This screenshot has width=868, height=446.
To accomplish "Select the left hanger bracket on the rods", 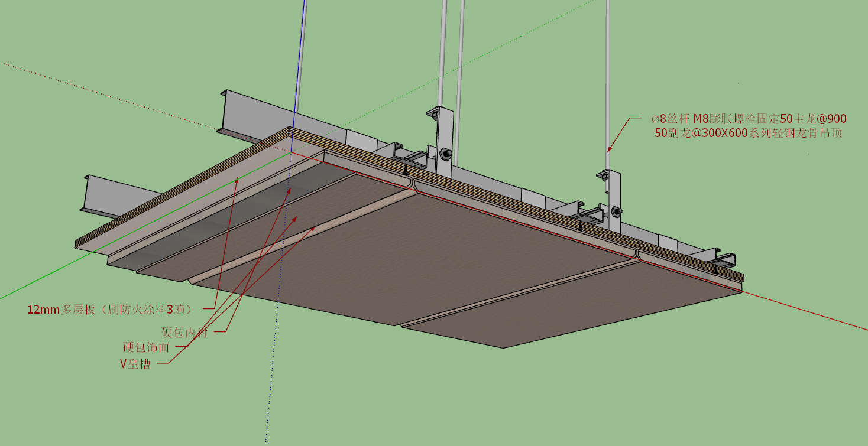I will pyautogui.click(x=441, y=139).
